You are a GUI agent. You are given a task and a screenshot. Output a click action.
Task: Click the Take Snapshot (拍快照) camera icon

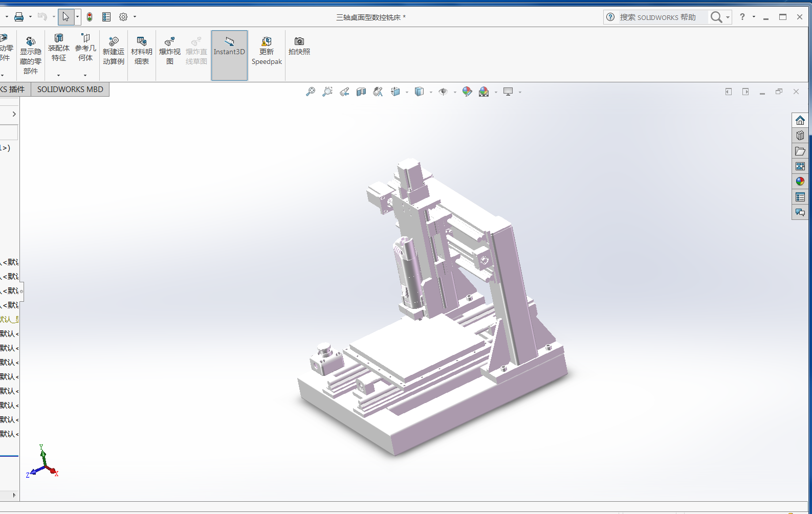pyautogui.click(x=299, y=46)
